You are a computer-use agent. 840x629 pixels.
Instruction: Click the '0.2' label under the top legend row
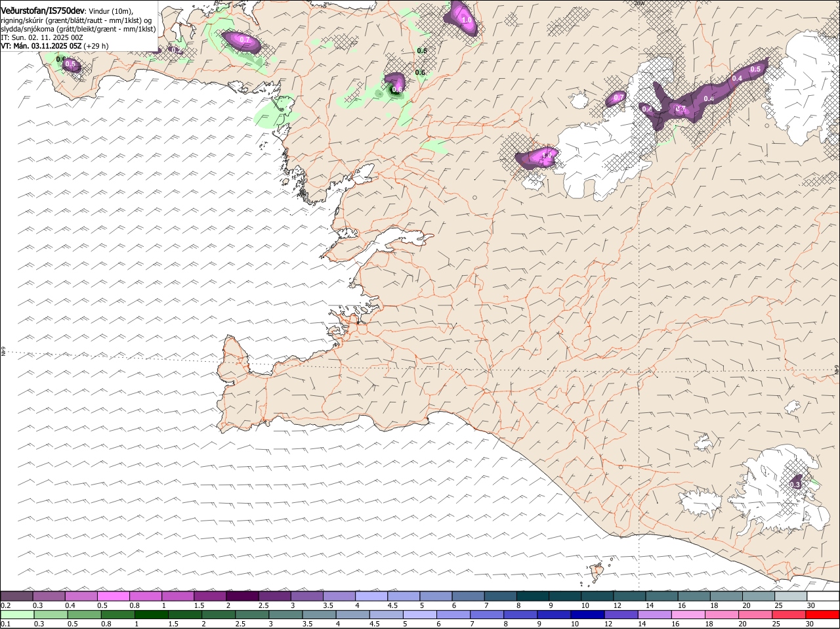[x=5, y=605]
